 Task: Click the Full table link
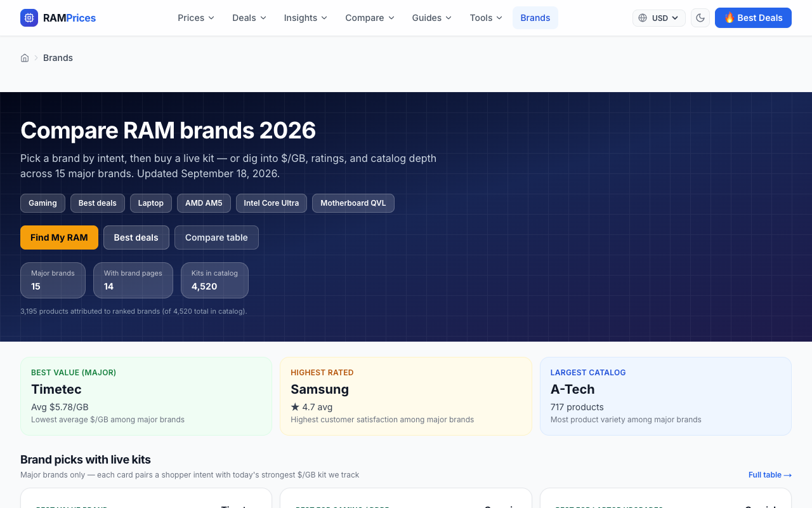770,475
